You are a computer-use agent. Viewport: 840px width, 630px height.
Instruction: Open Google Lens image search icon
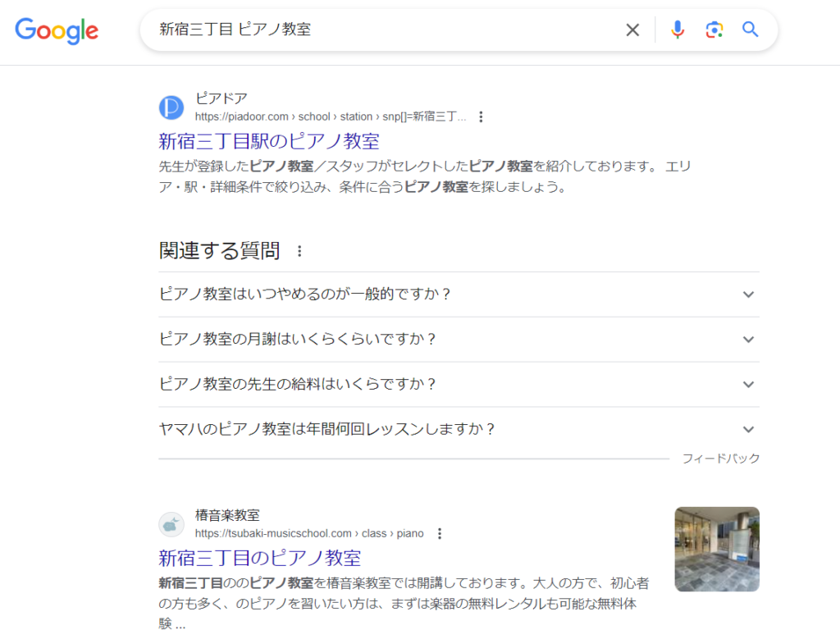pyautogui.click(x=714, y=30)
